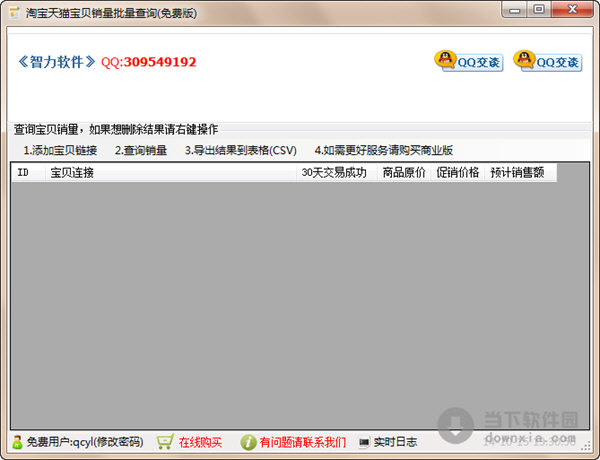Click the QQ:309549192 contact number
Image resolution: width=600 pixels, height=460 pixels.
pyautogui.click(x=148, y=62)
